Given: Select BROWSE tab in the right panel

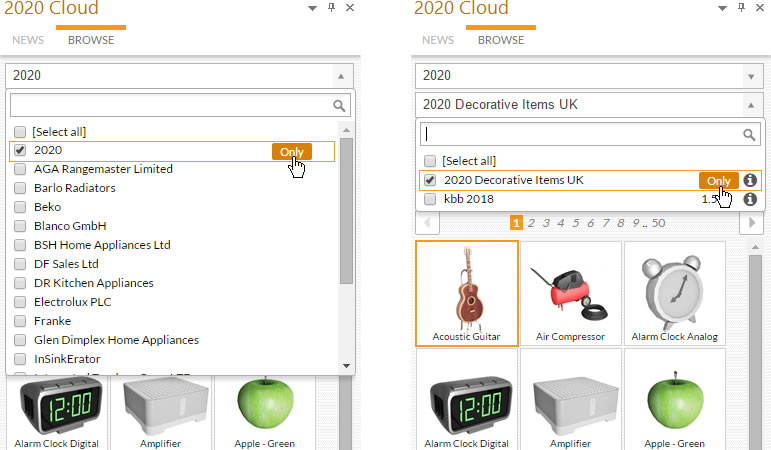Looking at the screenshot, I should coord(501,40).
